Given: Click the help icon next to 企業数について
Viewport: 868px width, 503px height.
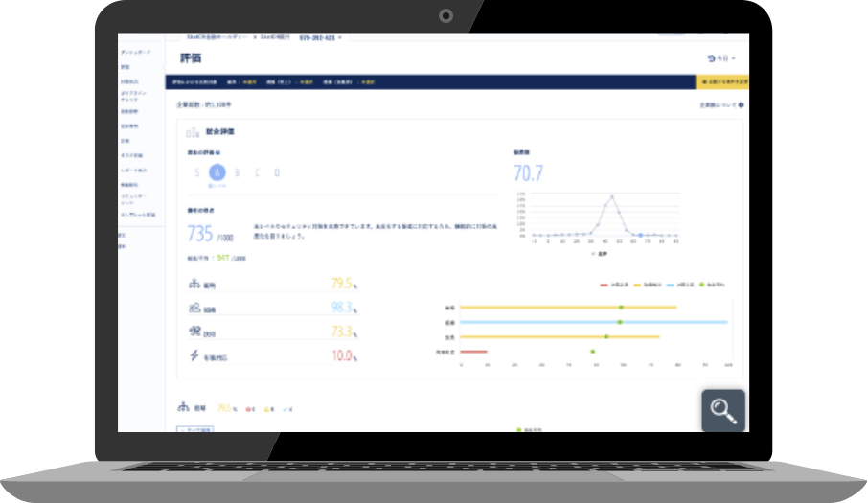Looking at the screenshot, I should [x=742, y=105].
